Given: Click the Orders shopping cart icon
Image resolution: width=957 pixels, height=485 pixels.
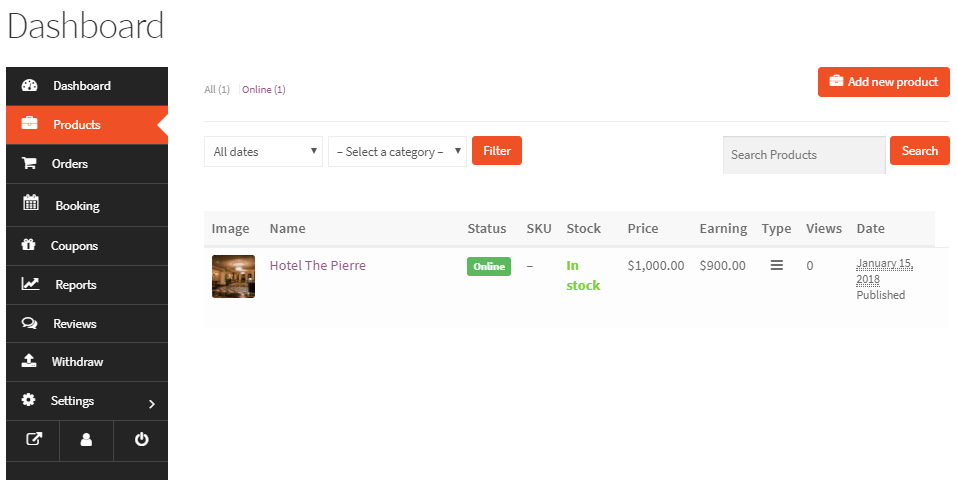Looking at the screenshot, I should pos(29,164).
